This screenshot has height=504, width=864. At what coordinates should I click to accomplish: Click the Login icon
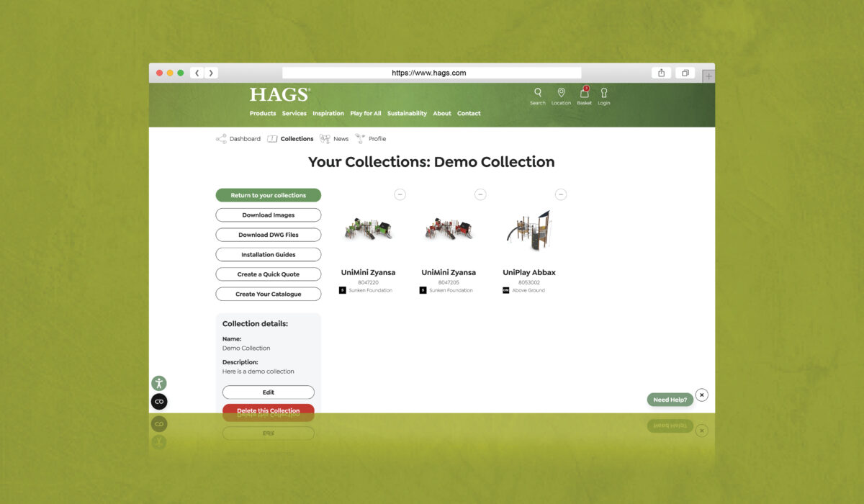[603, 93]
